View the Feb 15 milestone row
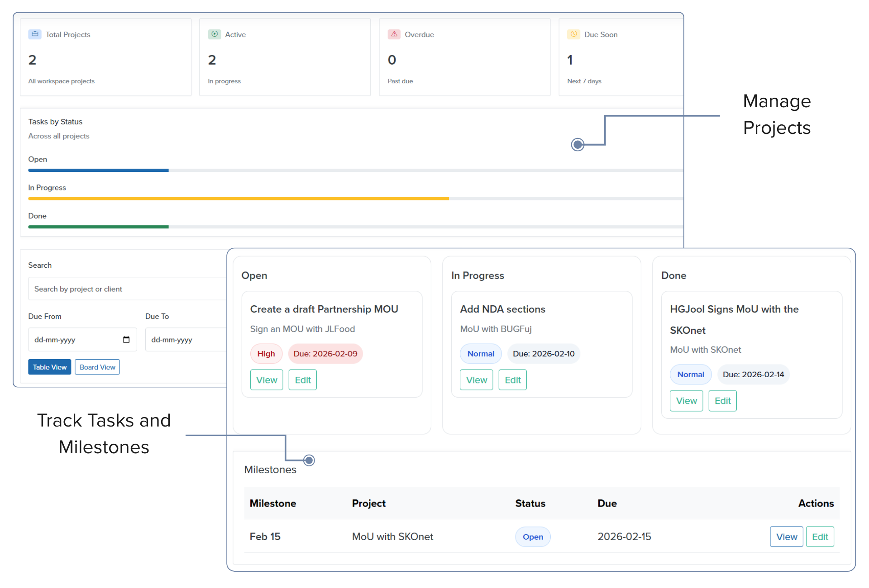The image size is (869, 588). click(x=786, y=536)
